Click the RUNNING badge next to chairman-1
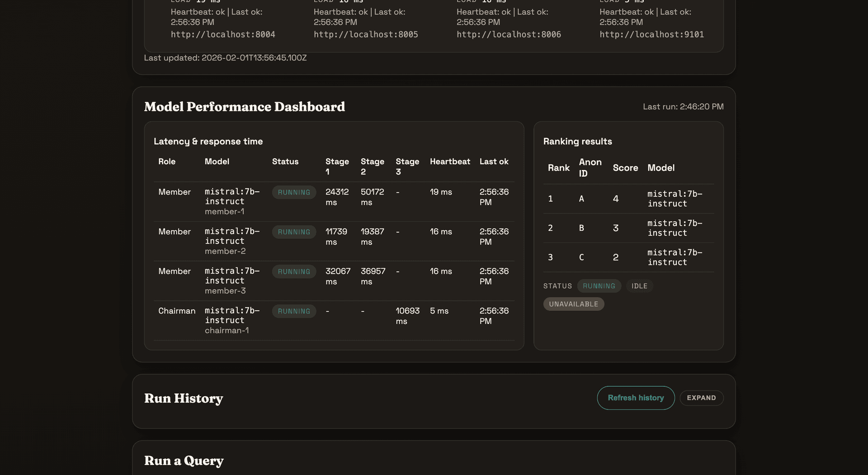 [x=294, y=311]
